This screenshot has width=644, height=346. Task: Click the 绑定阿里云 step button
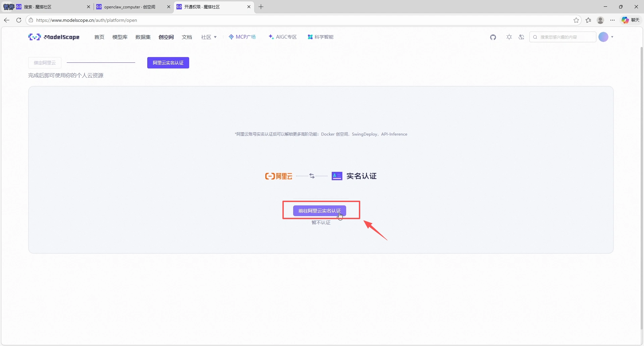[x=45, y=63]
